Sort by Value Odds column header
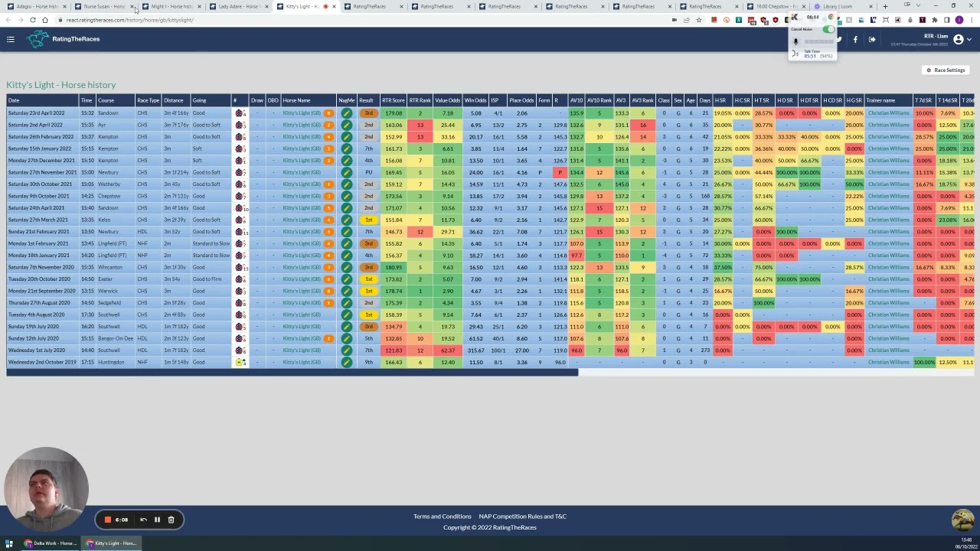This screenshot has height=551, width=980. (447, 100)
